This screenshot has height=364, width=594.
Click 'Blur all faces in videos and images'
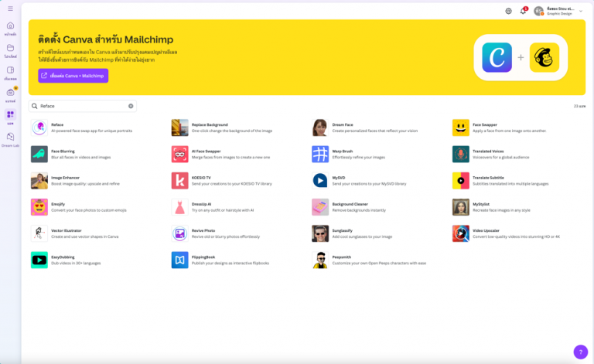click(81, 158)
